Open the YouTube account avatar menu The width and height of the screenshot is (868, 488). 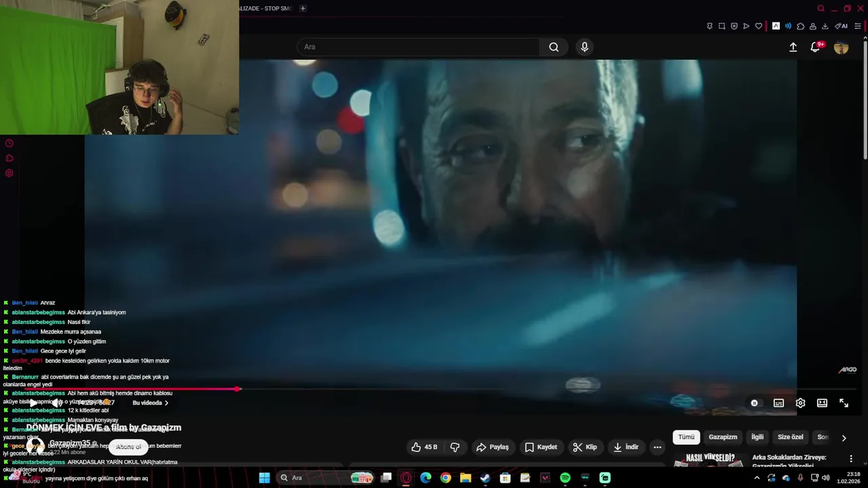841,47
